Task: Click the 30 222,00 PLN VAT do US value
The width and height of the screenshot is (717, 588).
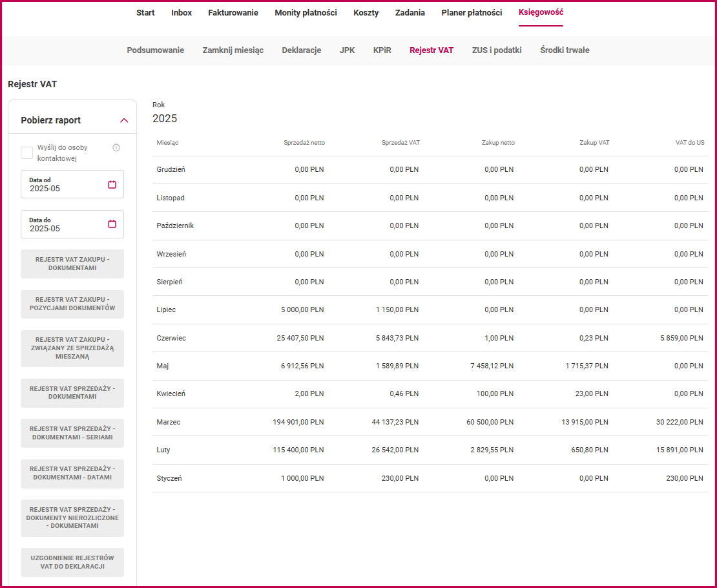Action: (680, 423)
